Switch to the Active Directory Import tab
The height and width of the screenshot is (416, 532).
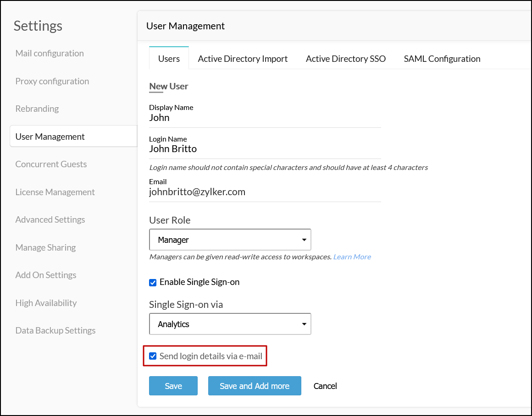[243, 59]
